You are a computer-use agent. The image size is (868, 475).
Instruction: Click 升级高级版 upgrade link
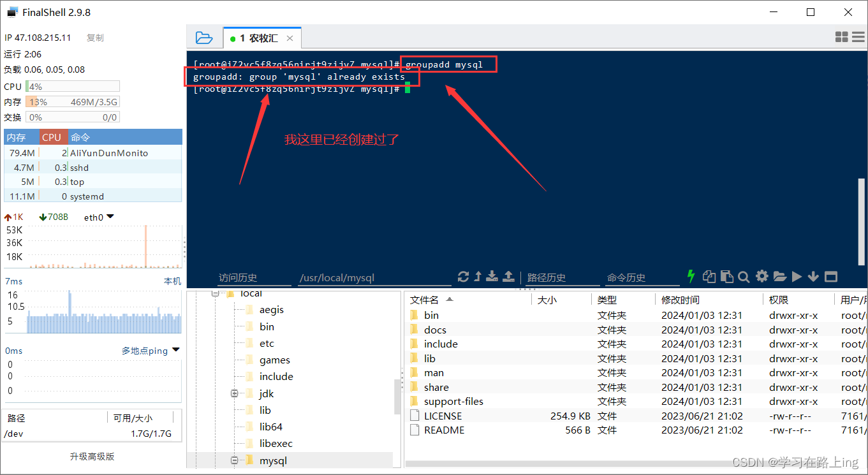click(x=92, y=457)
